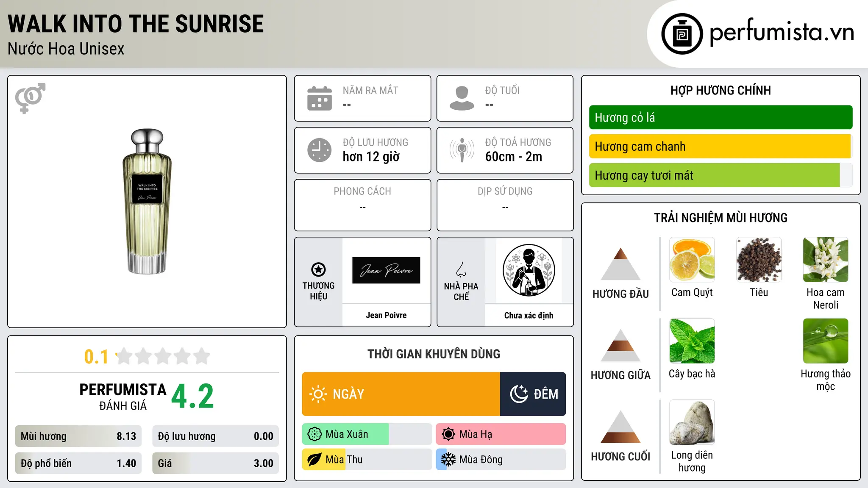The height and width of the screenshot is (488, 868).
Task: Click the Nước Hoa Unisex subtitle
Action: 66,49
